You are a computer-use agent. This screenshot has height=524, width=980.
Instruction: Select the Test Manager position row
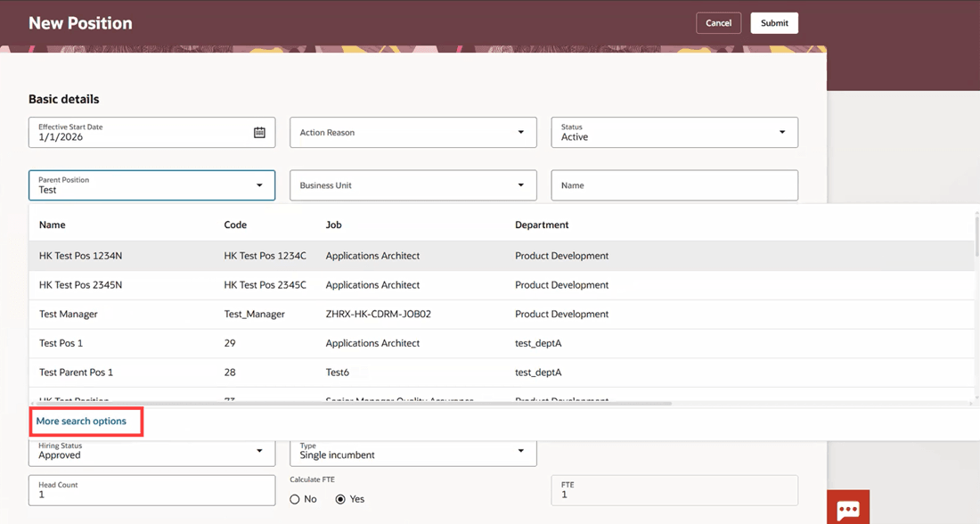[502, 314]
